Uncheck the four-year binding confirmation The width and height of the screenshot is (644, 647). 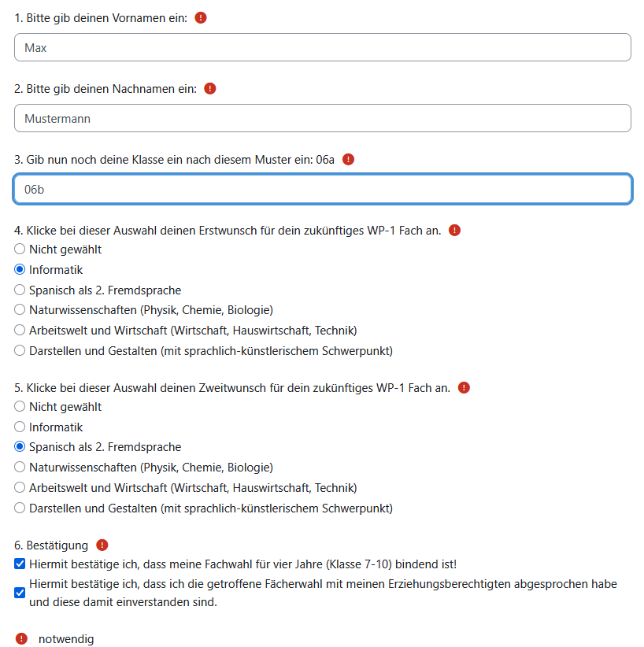pos(19,564)
